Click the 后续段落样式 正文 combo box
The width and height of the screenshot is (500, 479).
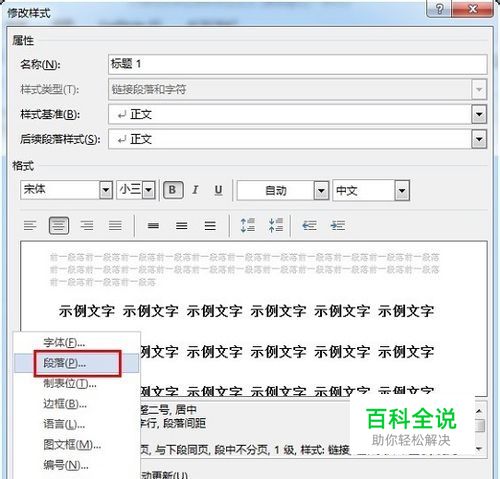point(298,139)
